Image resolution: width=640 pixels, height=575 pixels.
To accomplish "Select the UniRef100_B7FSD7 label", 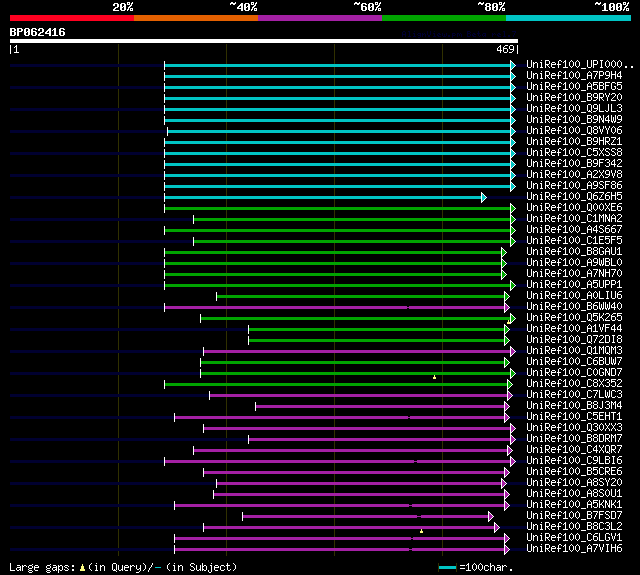I will 574,516.
